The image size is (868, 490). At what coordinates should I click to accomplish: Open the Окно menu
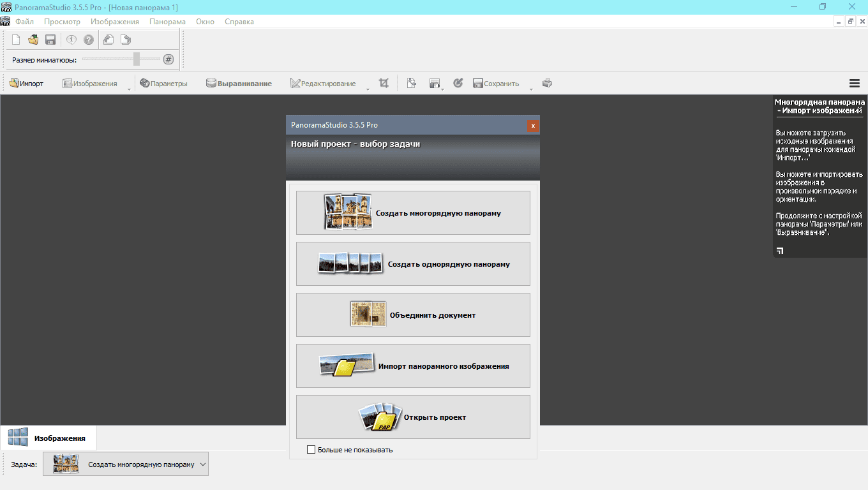point(206,22)
